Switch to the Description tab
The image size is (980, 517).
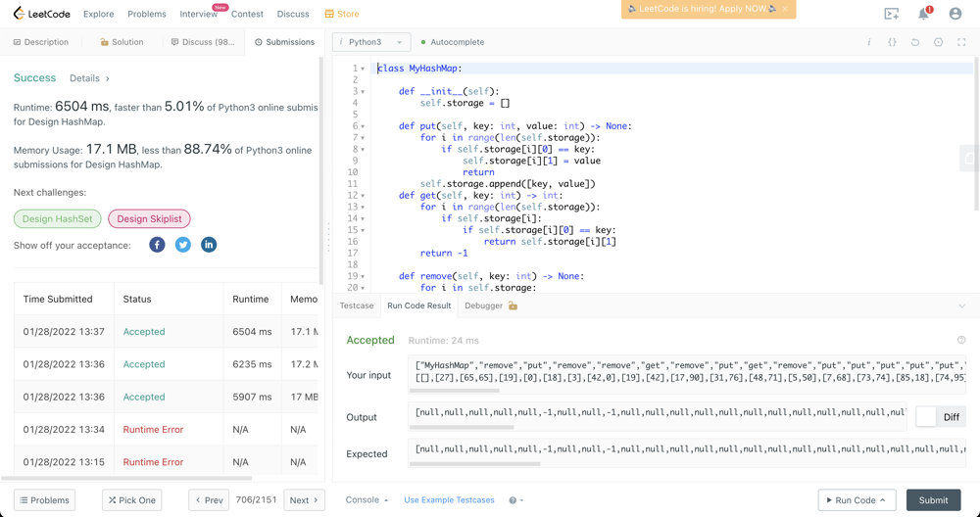(41, 42)
